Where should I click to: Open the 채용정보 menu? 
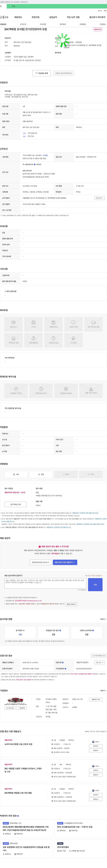18,17
